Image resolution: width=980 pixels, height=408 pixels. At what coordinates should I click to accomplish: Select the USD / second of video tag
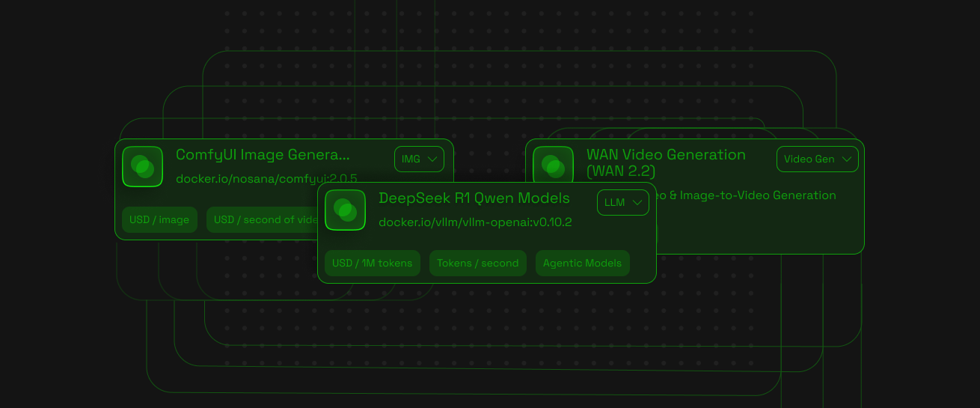(262, 220)
